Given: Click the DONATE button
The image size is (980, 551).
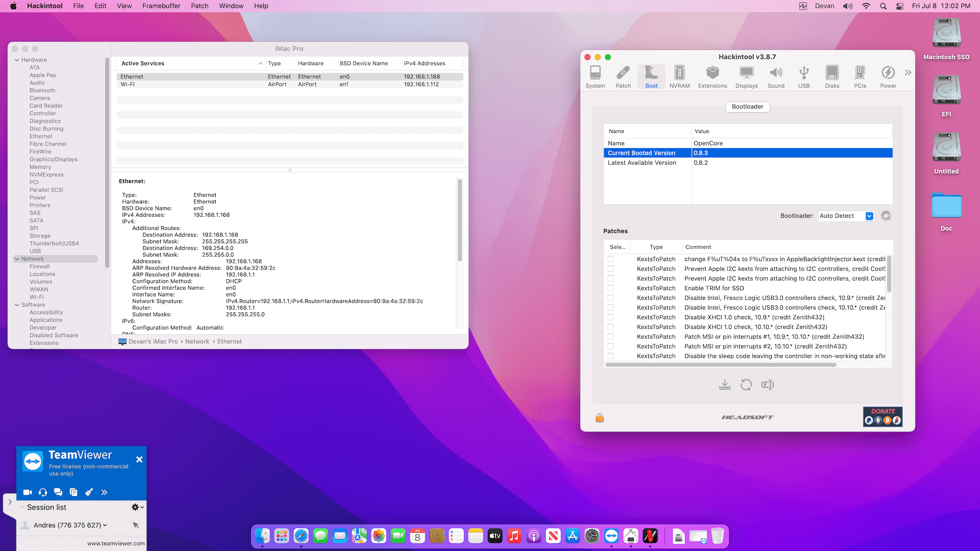Looking at the screenshot, I should tap(883, 417).
